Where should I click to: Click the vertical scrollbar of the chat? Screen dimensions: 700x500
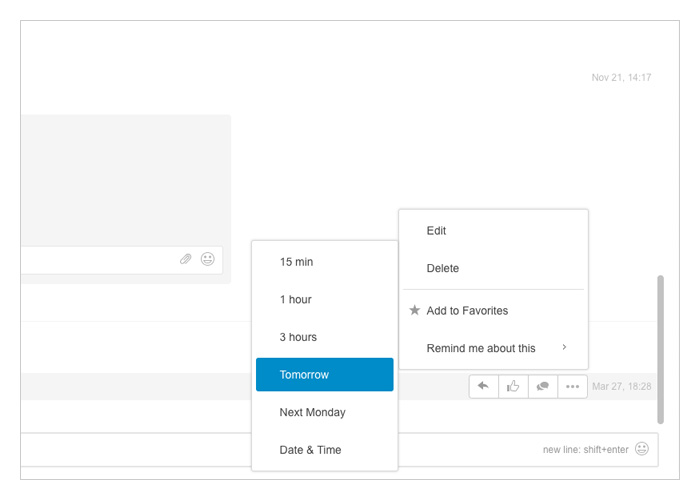[x=660, y=349]
